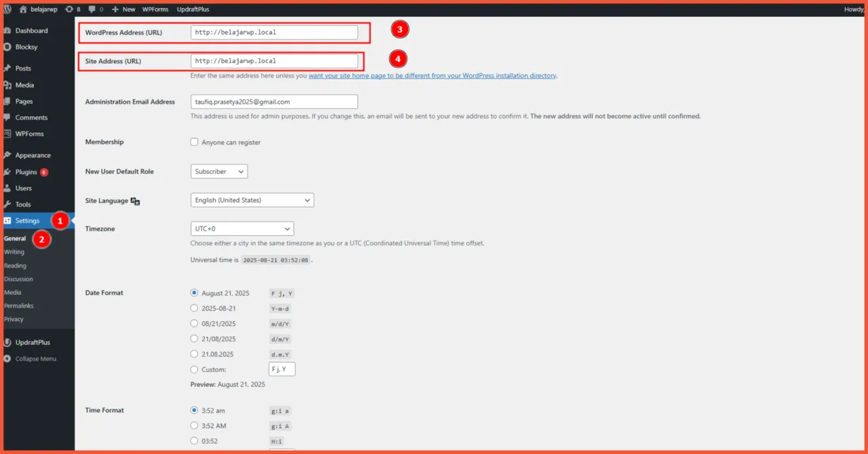Click the Collapse Menu arrow icon
This screenshot has width=868, height=454.
coord(7,359)
